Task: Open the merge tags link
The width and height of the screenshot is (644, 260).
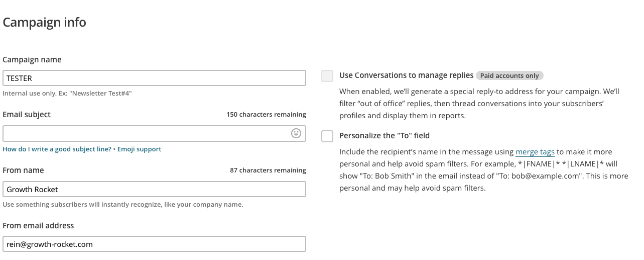Action: click(535, 152)
